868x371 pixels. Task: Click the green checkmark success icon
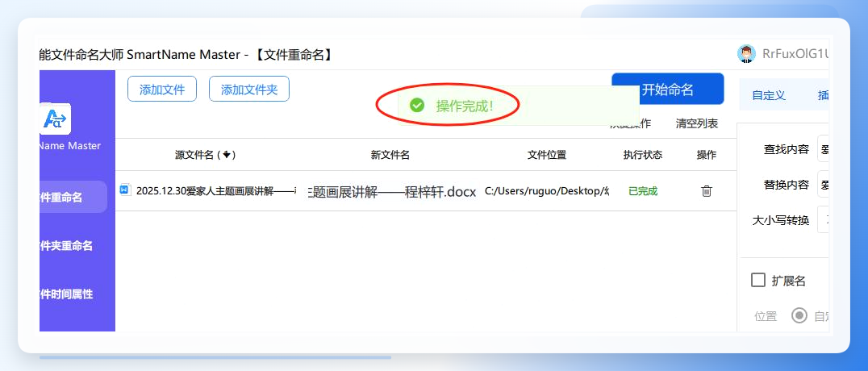click(417, 105)
